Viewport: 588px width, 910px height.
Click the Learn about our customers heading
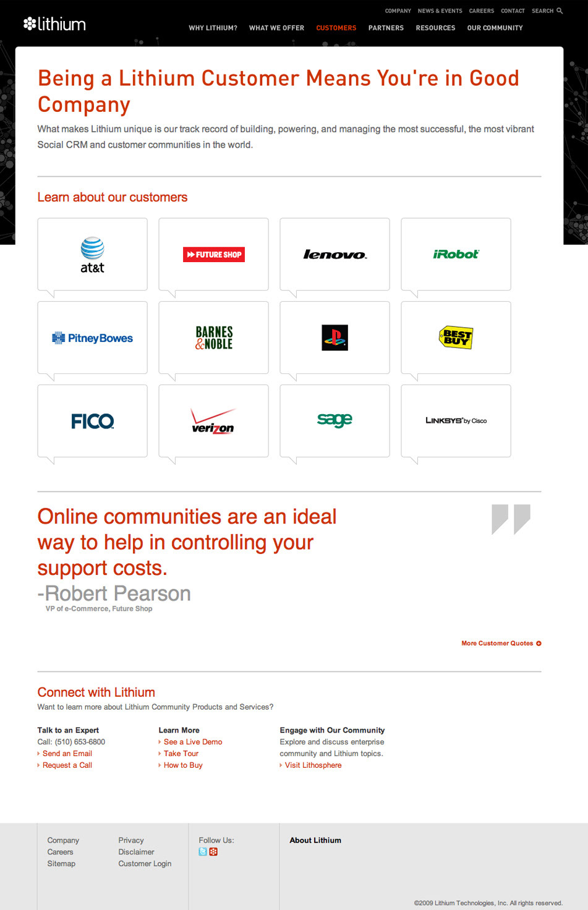tap(113, 197)
